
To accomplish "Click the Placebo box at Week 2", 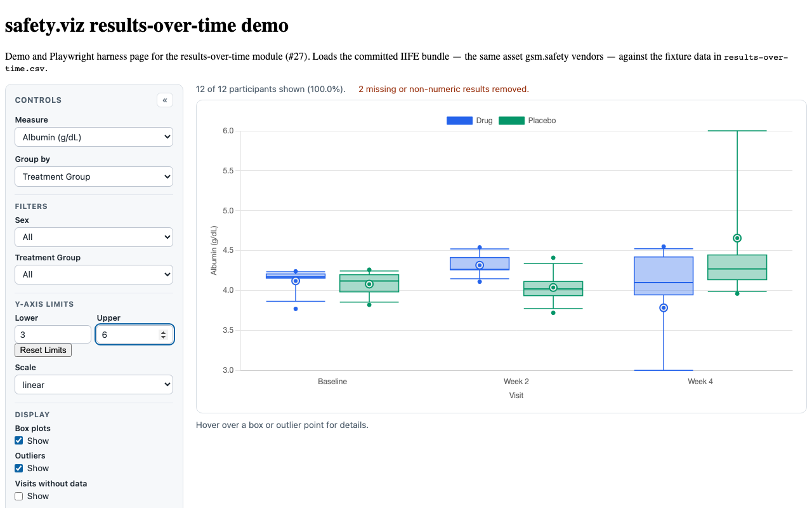I will point(553,288).
